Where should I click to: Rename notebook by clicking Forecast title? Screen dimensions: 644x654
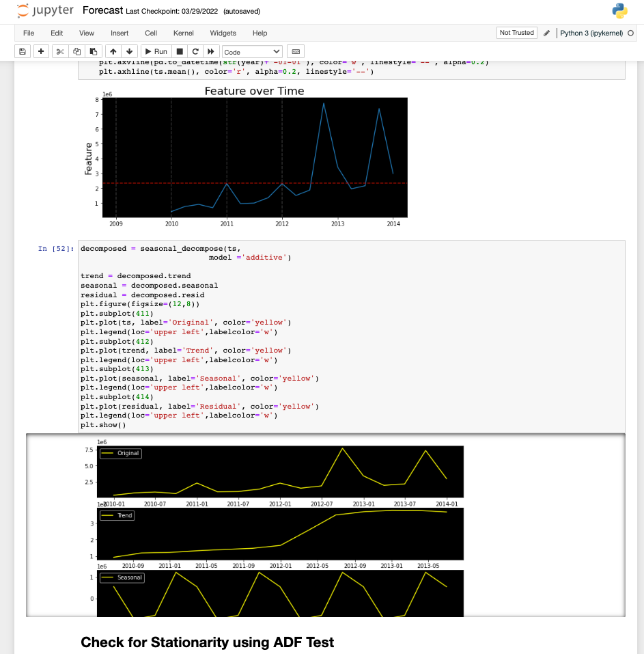pos(102,11)
